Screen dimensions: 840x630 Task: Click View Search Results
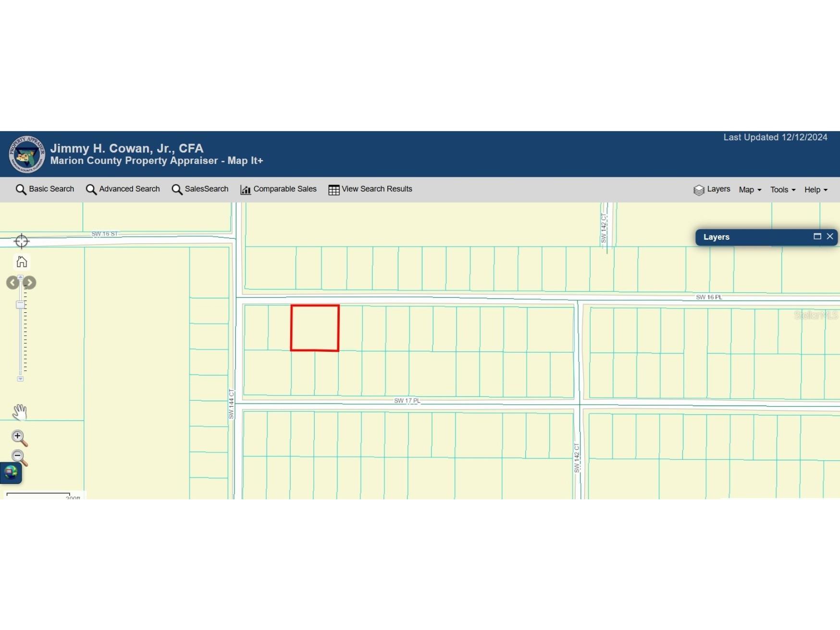pyautogui.click(x=370, y=189)
